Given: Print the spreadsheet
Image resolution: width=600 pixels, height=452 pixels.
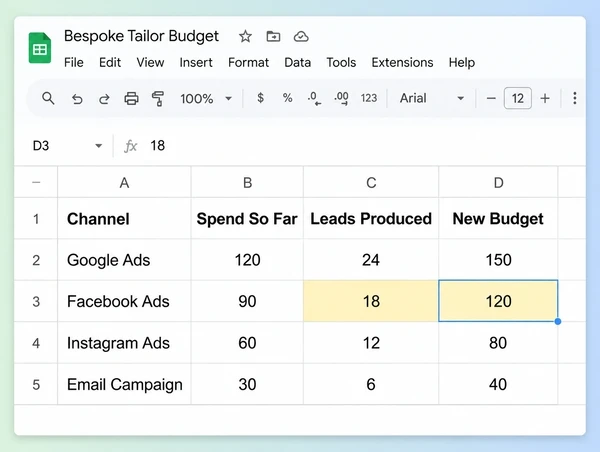Looking at the screenshot, I should click(131, 99).
